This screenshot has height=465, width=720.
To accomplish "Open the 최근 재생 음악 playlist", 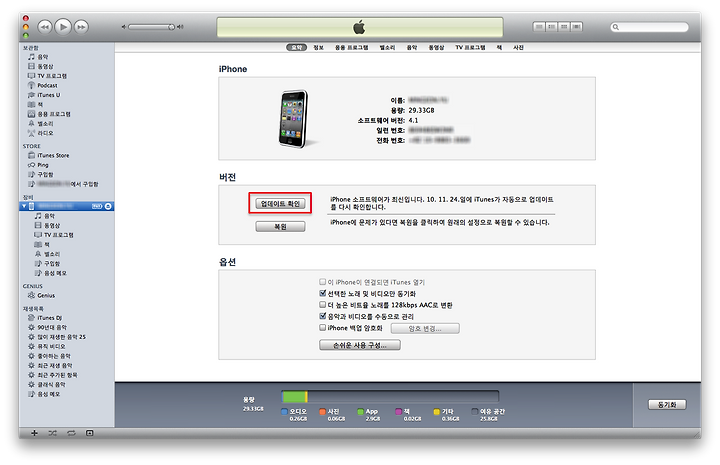I will click(x=50, y=365).
